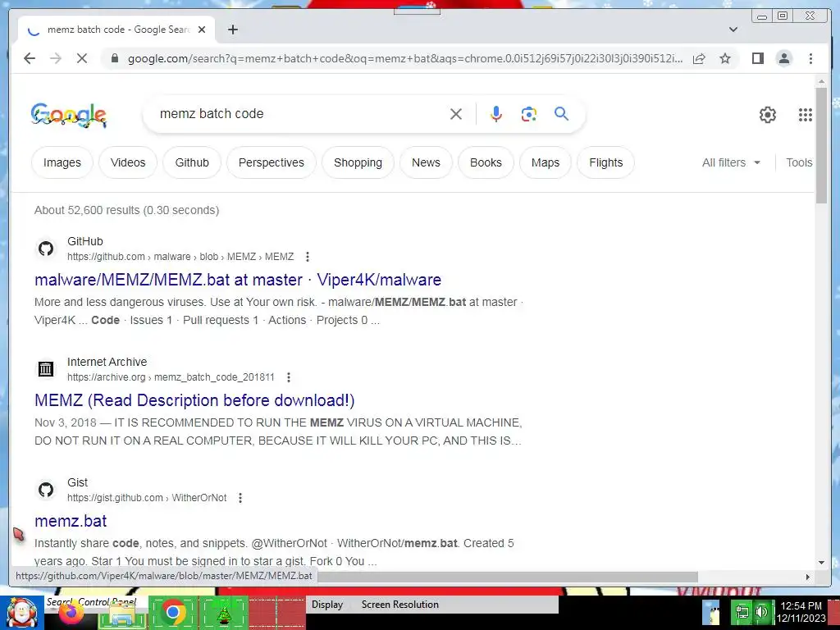Share this page from the address bar
840x630 pixels.
tap(699, 58)
